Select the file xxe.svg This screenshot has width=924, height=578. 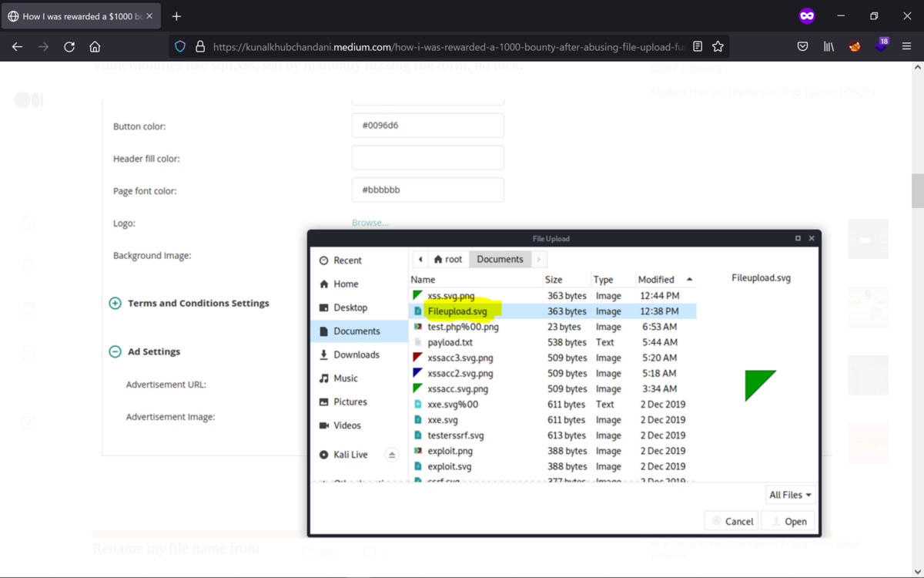(x=552, y=420)
